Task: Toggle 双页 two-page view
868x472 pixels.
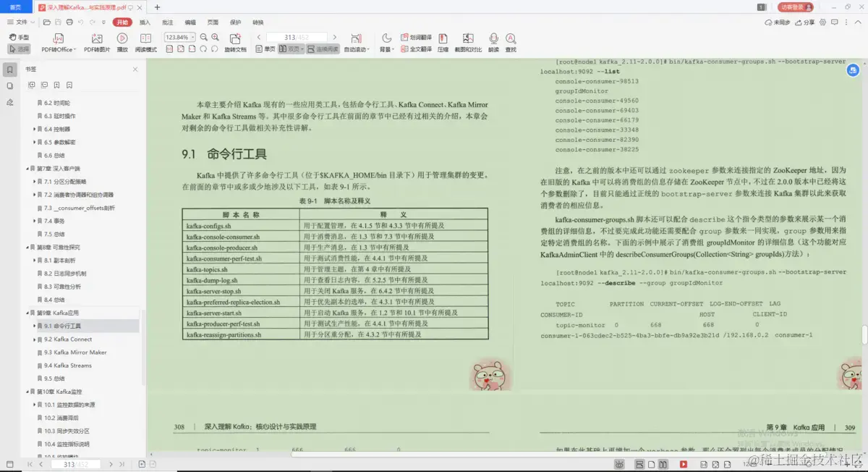Action: tap(292, 49)
